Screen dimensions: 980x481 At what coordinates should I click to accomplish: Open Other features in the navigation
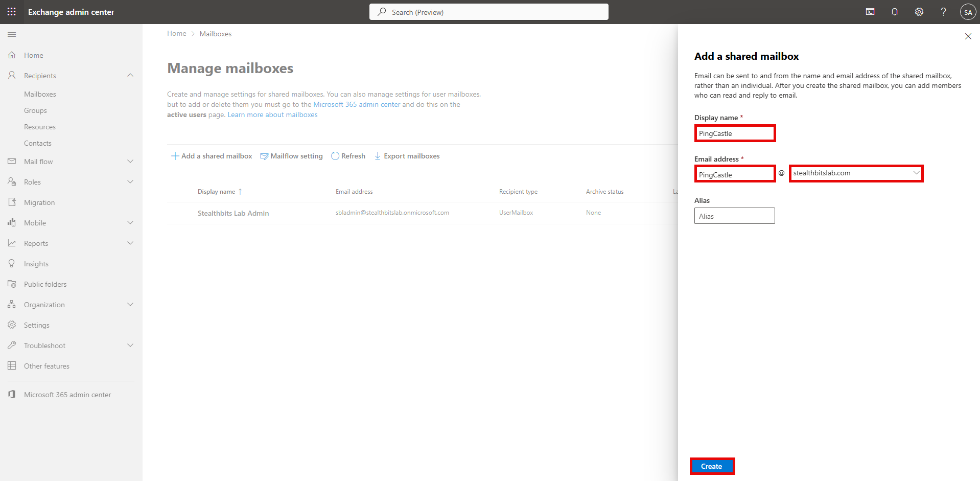pos(46,365)
